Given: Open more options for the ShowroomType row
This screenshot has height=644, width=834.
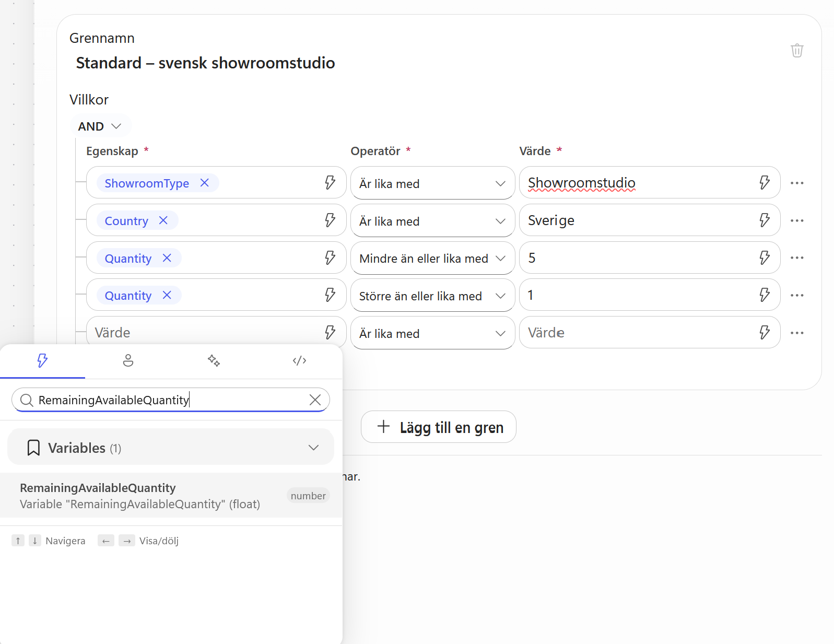Looking at the screenshot, I should click(797, 183).
